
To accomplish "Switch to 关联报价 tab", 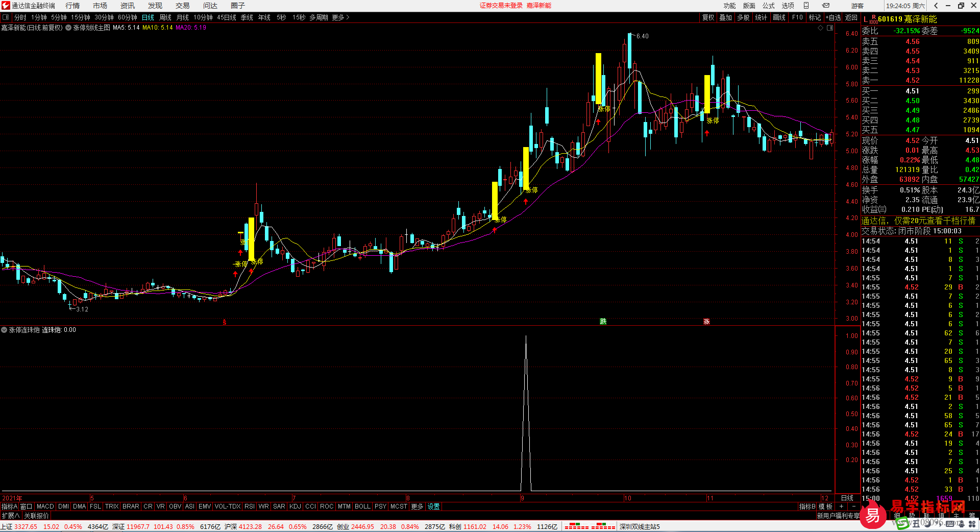I will click(x=37, y=516).
